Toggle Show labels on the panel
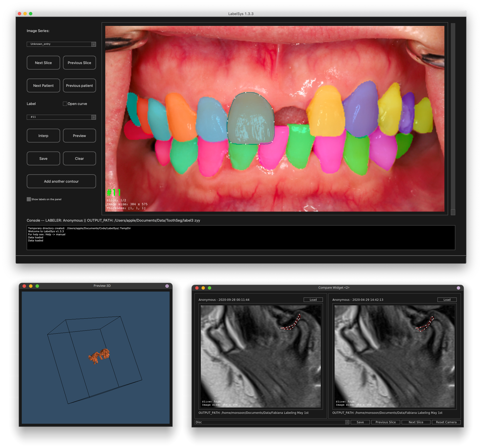Screen dimensions: 482x448 (x=29, y=199)
